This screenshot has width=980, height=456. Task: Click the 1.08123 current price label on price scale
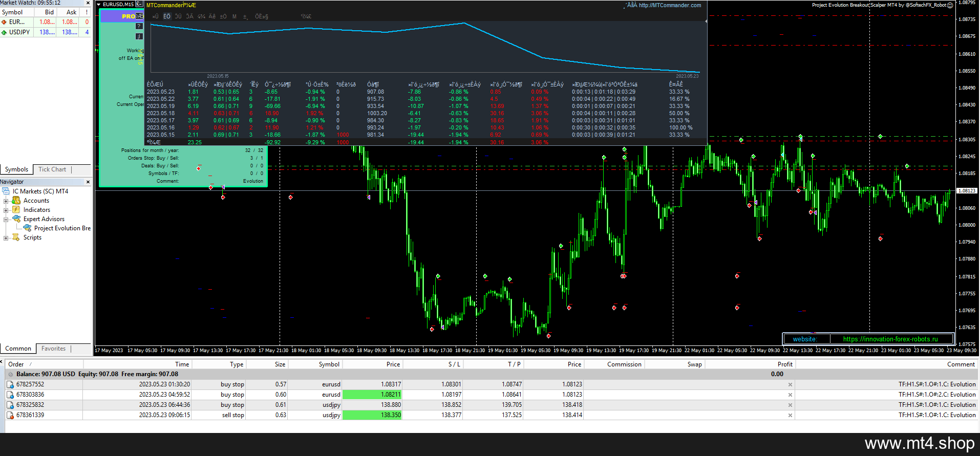coord(967,191)
